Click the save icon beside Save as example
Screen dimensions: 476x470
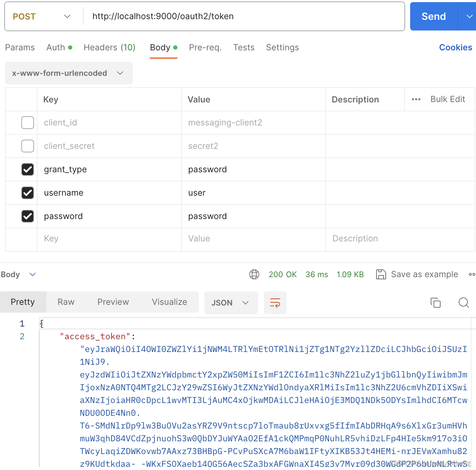click(x=381, y=274)
